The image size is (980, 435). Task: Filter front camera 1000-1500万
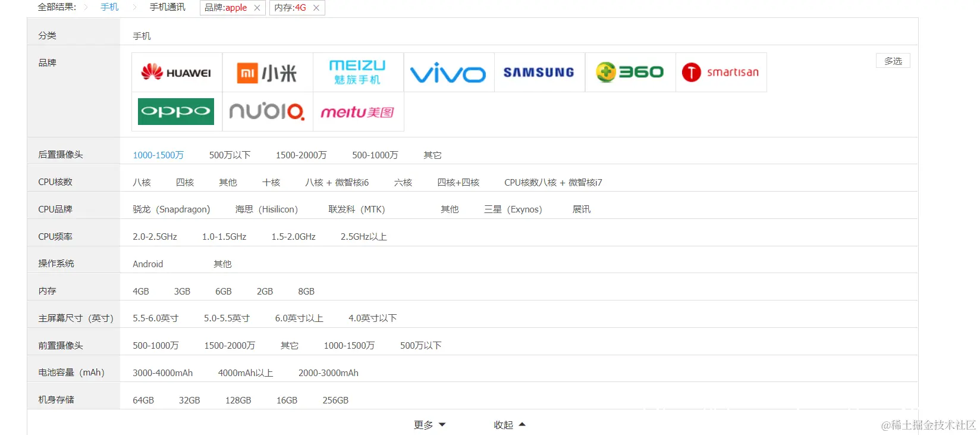(349, 346)
